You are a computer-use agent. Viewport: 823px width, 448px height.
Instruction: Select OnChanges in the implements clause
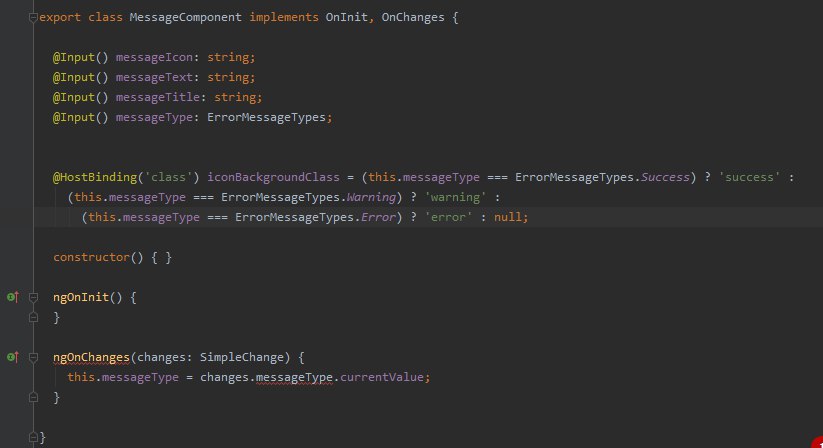point(413,17)
